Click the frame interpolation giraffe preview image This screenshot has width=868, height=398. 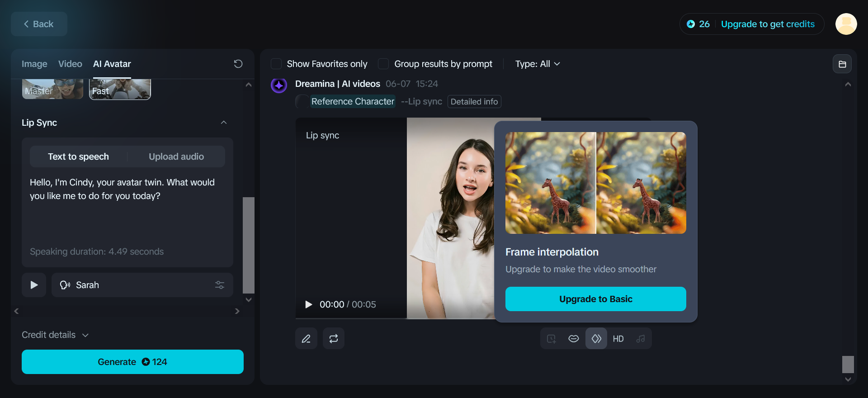tap(596, 183)
